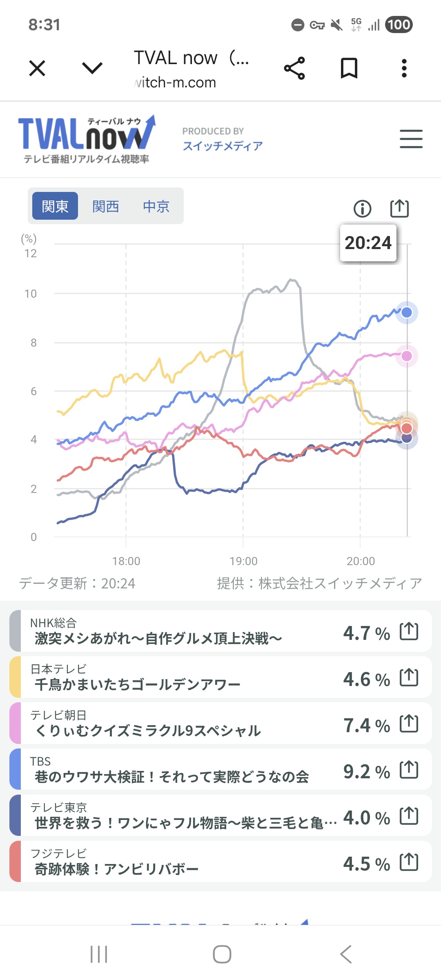Select the 関東 region tab
441x980 pixels.
(x=55, y=206)
